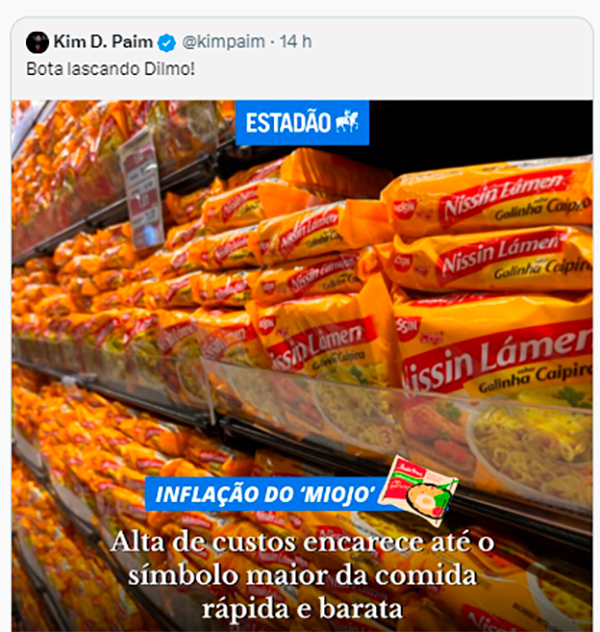Open the embedded Estadão news image

click(302, 366)
